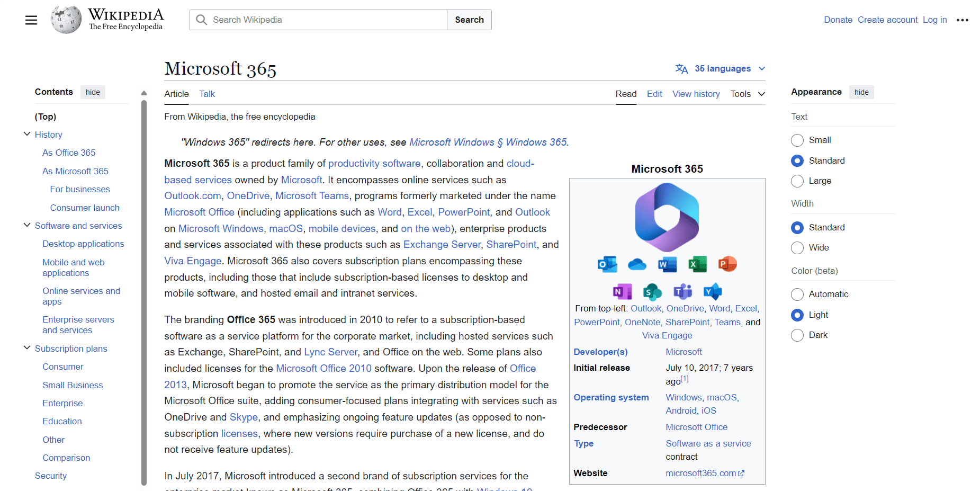
Task: Click the Excel app icon in infobox
Action: tap(697, 264)
